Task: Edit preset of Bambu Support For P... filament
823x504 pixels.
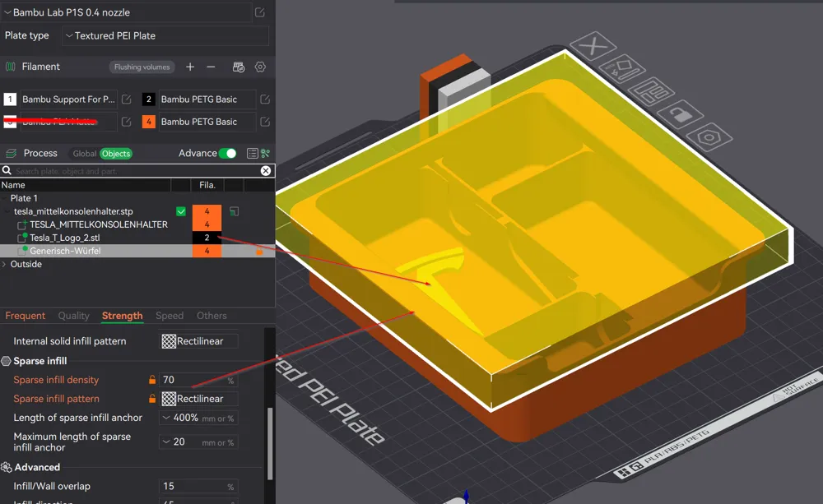Action: (127, 99)
